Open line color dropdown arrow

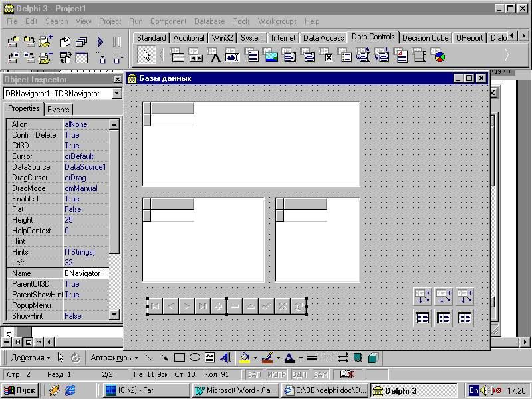tap(278, 358)
